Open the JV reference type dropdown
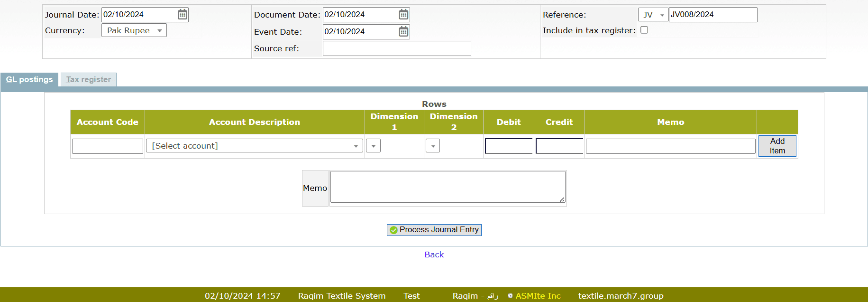This screenshot has height=302, width=868. pyautogui.click(x=653, y=15)
